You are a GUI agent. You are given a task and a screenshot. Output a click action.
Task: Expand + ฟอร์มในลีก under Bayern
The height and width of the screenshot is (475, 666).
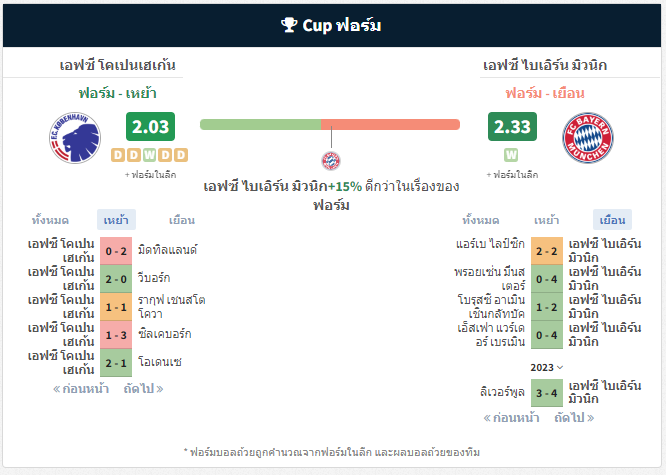[512, 175]
